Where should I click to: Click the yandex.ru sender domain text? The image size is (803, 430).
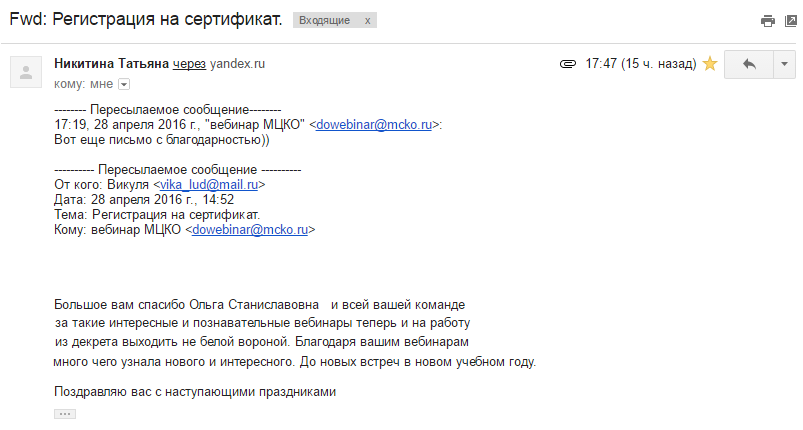tap(237, 64)
